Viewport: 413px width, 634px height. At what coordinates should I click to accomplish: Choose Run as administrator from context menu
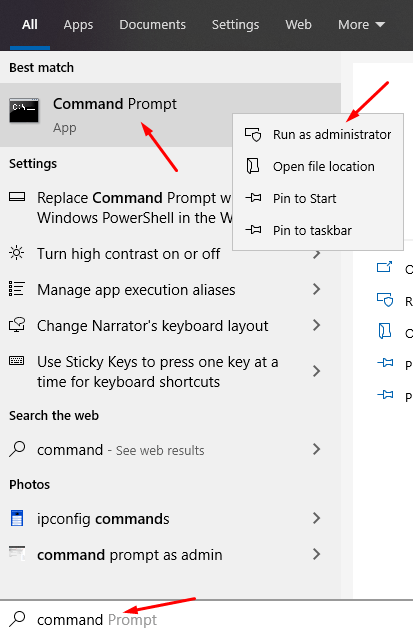[x=318, y=134]
